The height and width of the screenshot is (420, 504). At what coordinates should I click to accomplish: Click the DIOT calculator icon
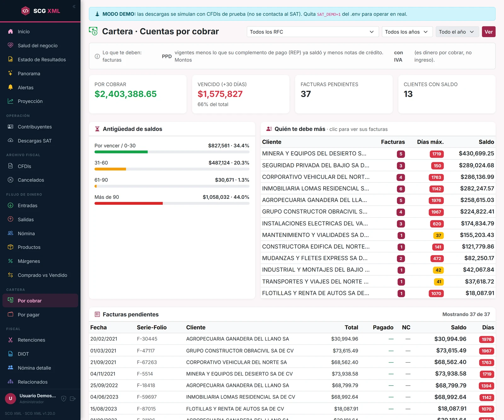tap(10, 354)
